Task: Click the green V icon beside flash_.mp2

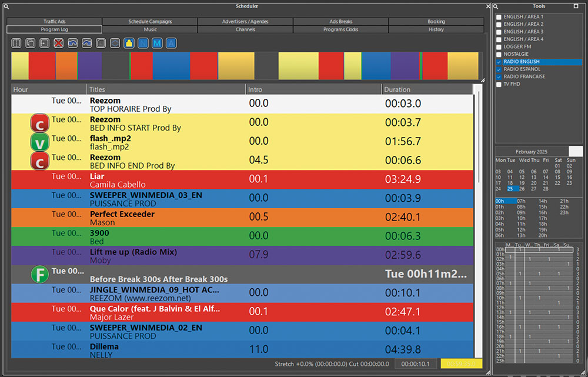Action: point(39,143)
